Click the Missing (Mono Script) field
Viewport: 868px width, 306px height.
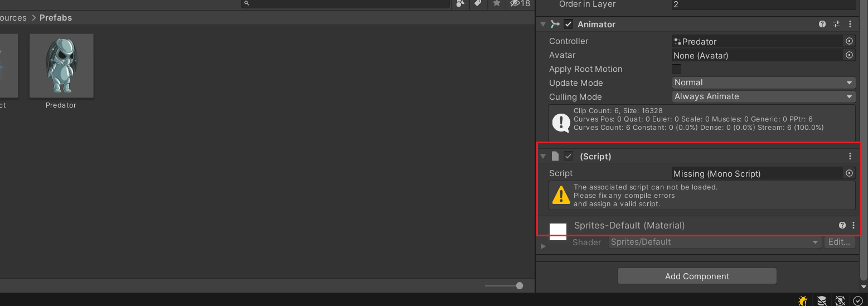(x=758, y=173)
